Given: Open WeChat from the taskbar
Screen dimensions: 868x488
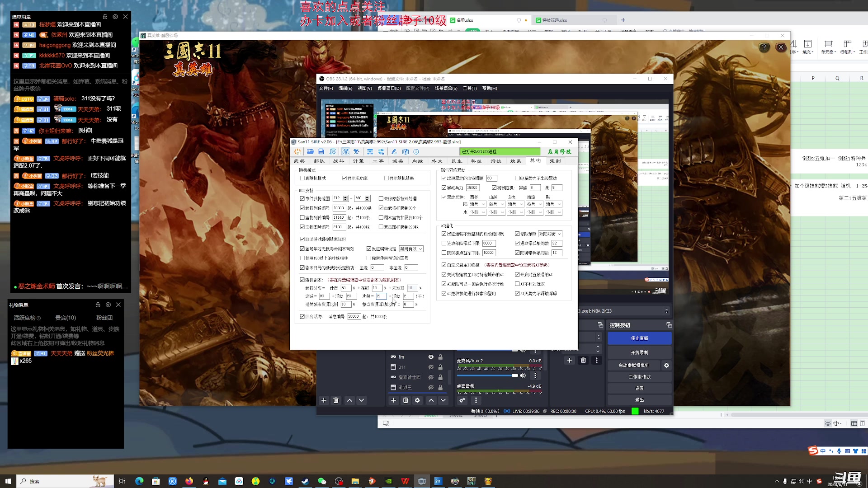Looking at the screenshot, I should coord(322,481).
